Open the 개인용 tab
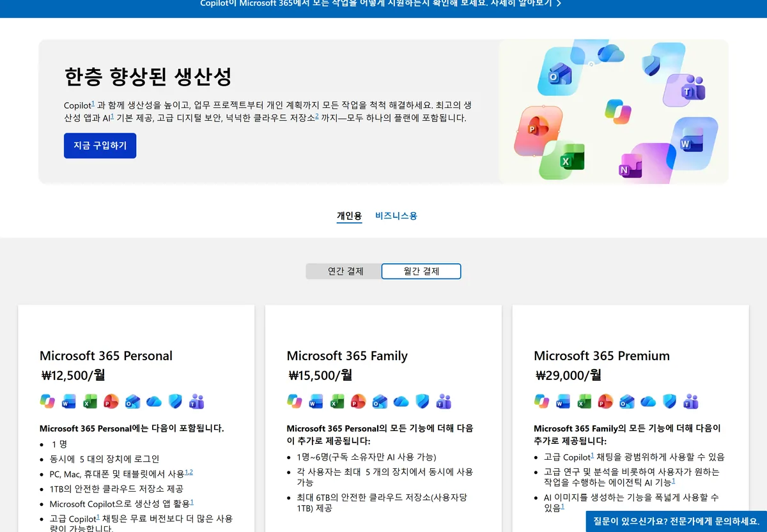 click(x=350, y=216)
